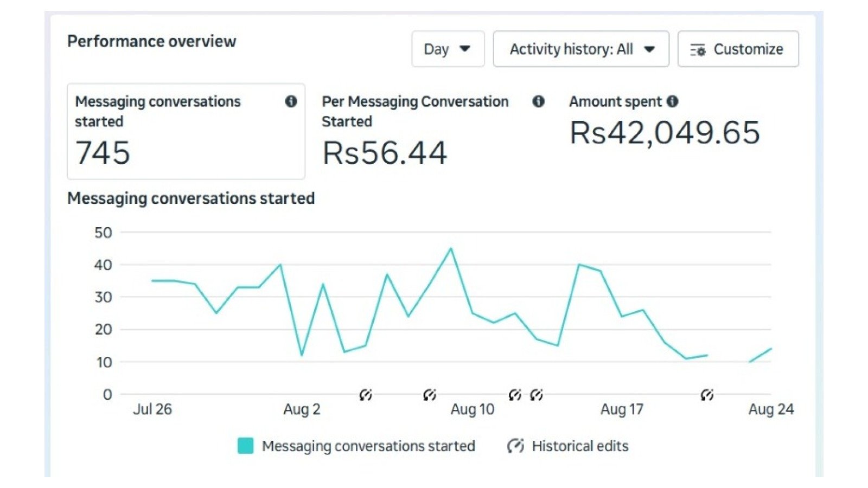Open the Day granularity dropdown

click(448, 49)
